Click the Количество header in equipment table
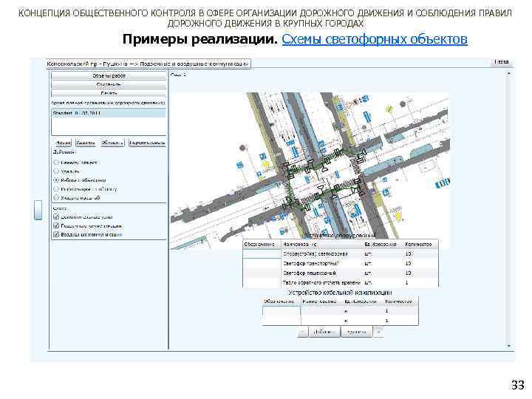 pyautogui.click(x=420, y=245)
